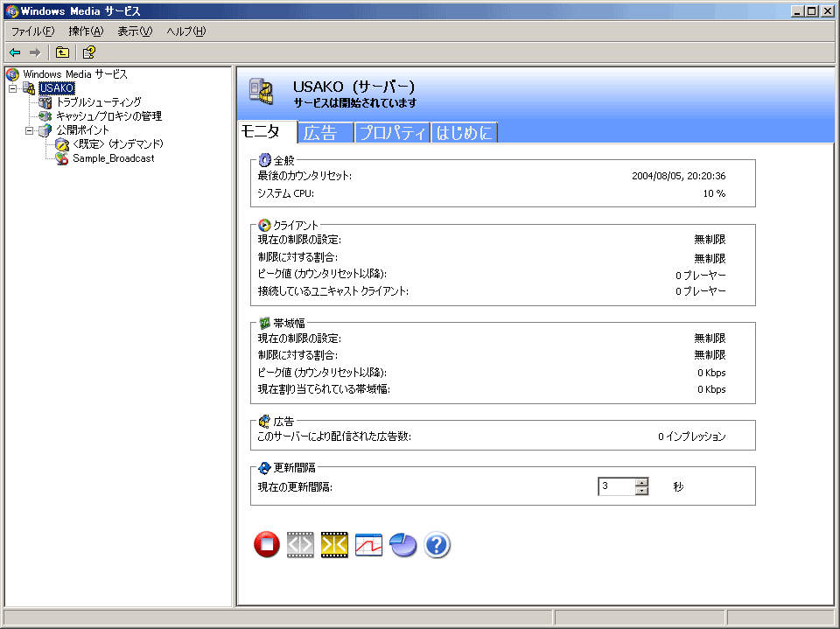The height and width of the screenshot is (629, 840).
Task: Click the Windows Media サービス title bar icon
Action: (x=11, y=10)
